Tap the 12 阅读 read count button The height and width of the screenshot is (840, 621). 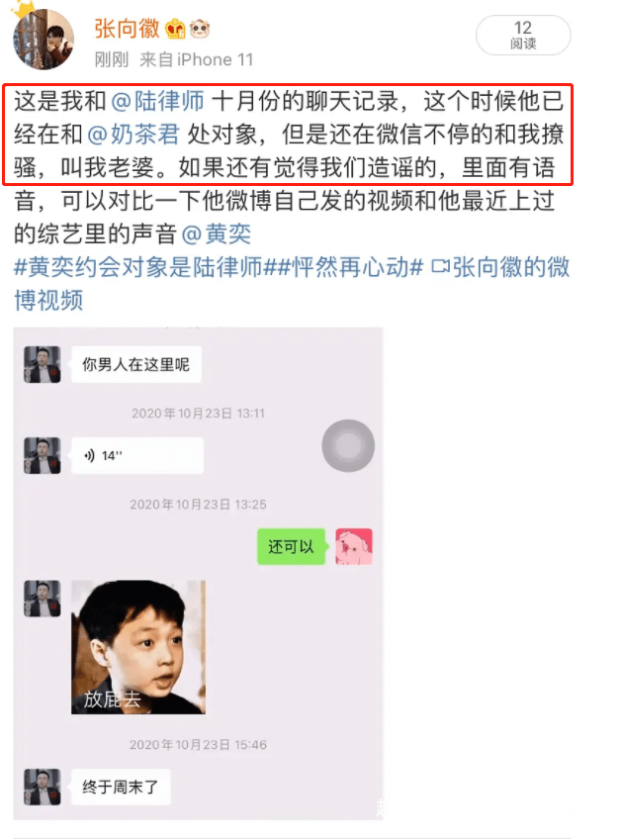click(x=523, y=35)
